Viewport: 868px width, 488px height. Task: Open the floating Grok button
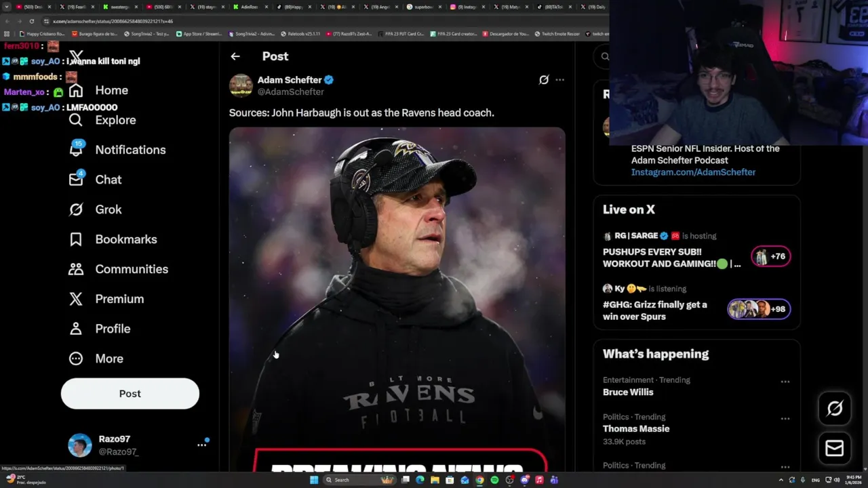(834, 408)
